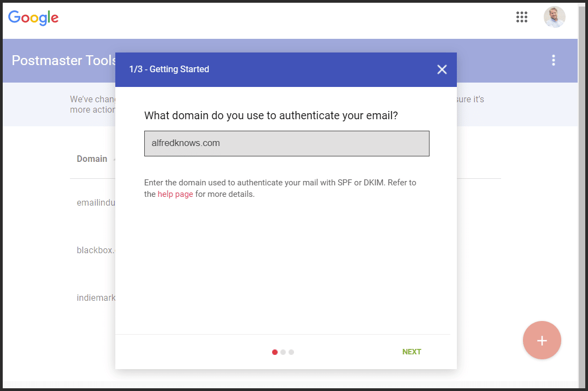This screenshot has width=588, height=391.
Task: Select the first red step indicator dot
Action: [275, 352]
